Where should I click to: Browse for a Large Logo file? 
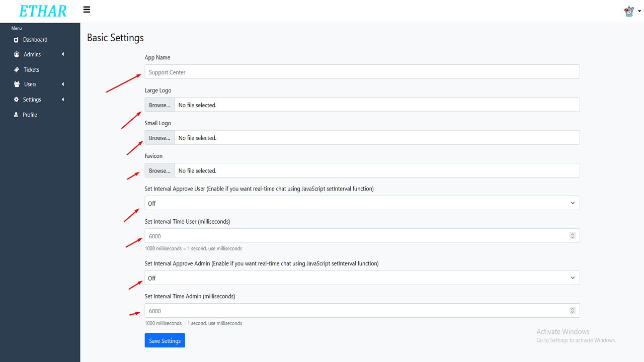point(159,105)
